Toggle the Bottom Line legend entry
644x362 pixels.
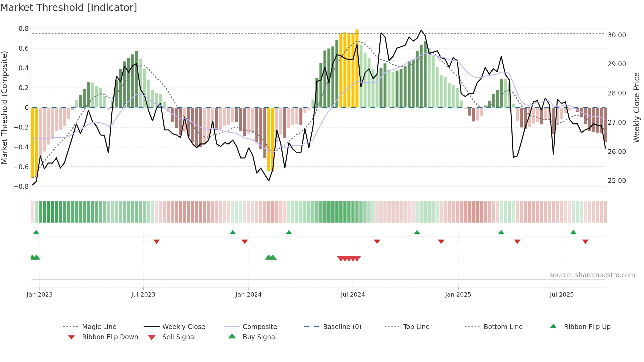coord(494,327)
